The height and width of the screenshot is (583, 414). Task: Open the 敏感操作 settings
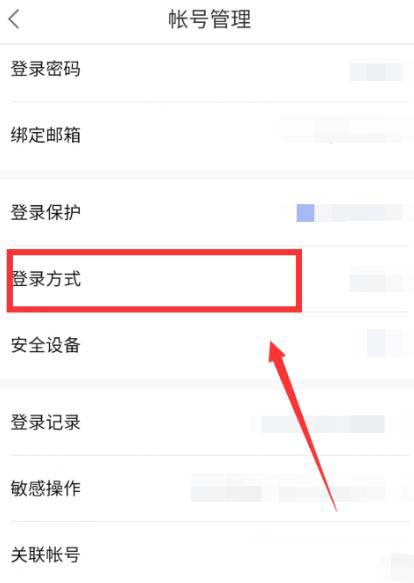(x=207, y=488)
